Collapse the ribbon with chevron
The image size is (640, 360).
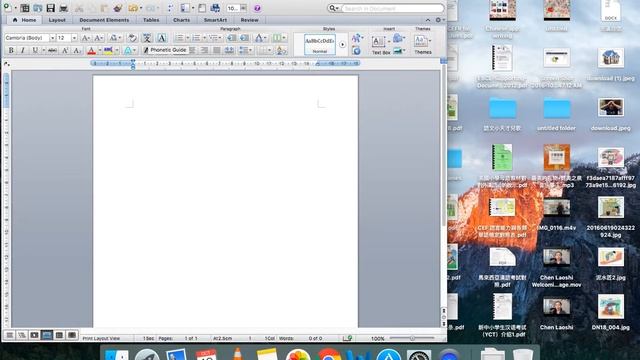pos(428,20)
